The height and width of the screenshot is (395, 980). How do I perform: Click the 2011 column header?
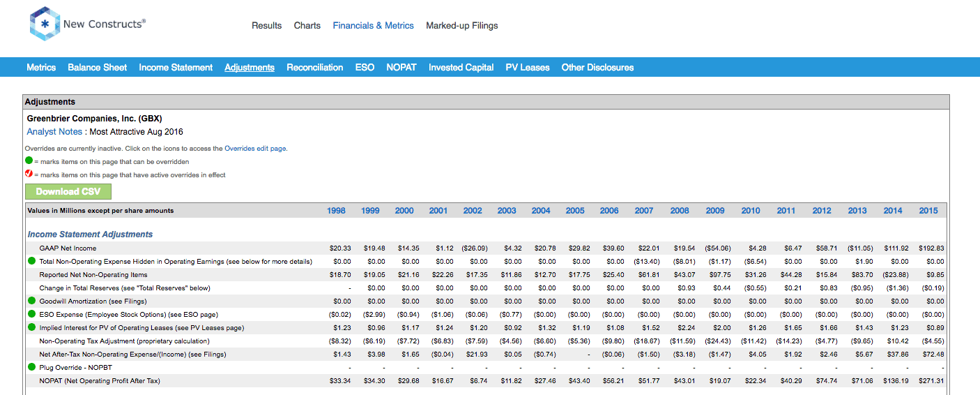click(x=786, y=211)
